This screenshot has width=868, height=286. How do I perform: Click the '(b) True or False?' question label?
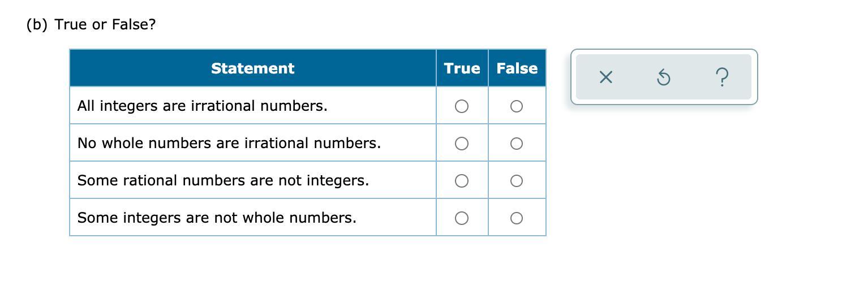click(x=91, y=25)
